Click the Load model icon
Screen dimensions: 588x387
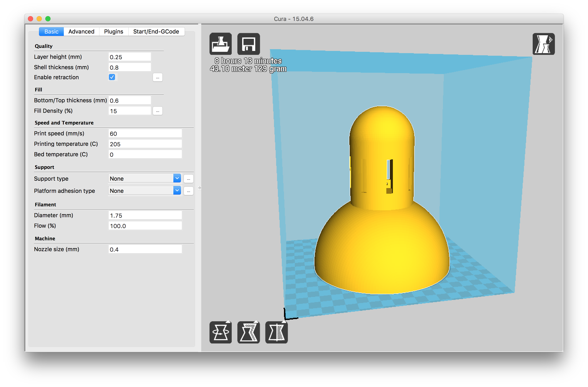coord(220,44)
